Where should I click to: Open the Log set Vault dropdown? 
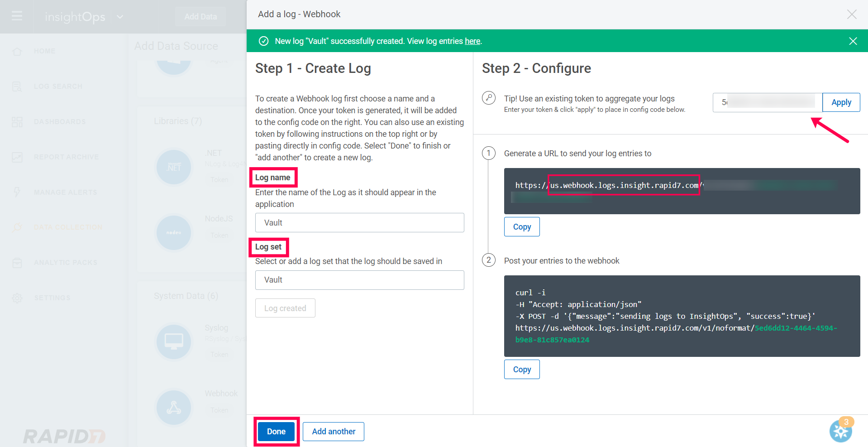[359, 280]
